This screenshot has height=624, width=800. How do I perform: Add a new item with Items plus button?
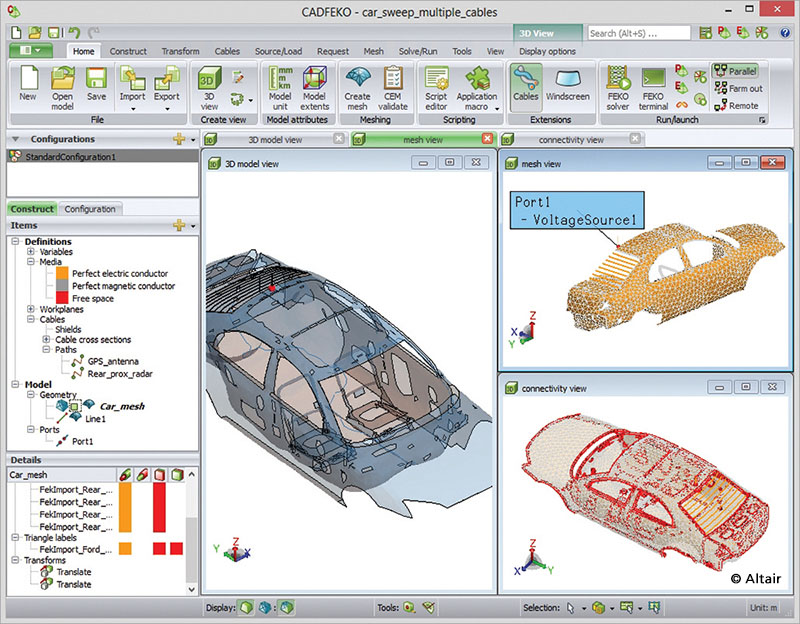179,225
